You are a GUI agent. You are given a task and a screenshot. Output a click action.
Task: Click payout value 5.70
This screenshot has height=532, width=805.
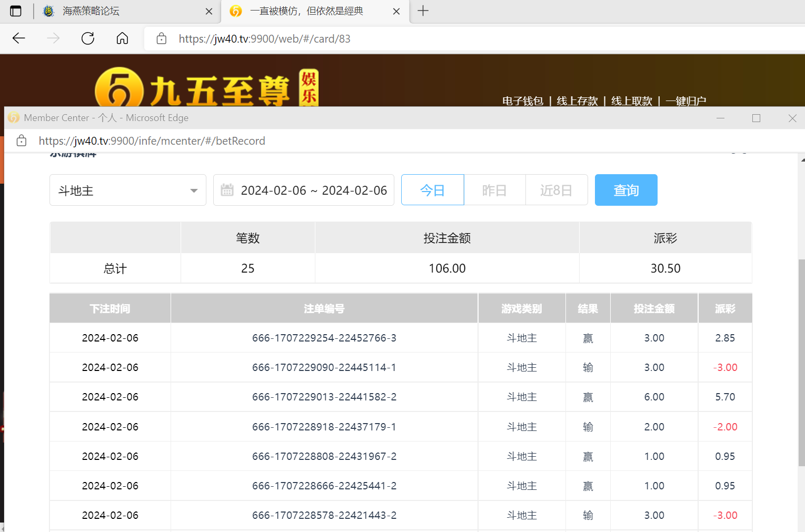[725, 397]
